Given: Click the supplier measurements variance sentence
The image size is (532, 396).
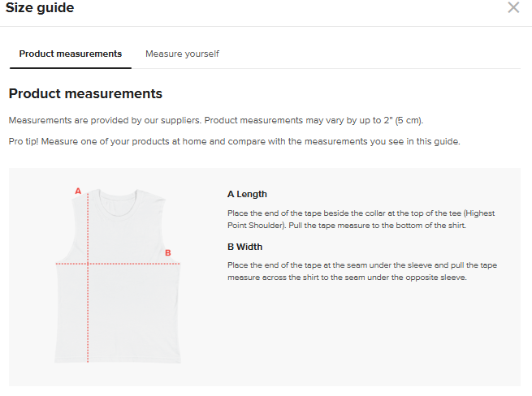Looking at the screenshot, I should click(216, 120).
